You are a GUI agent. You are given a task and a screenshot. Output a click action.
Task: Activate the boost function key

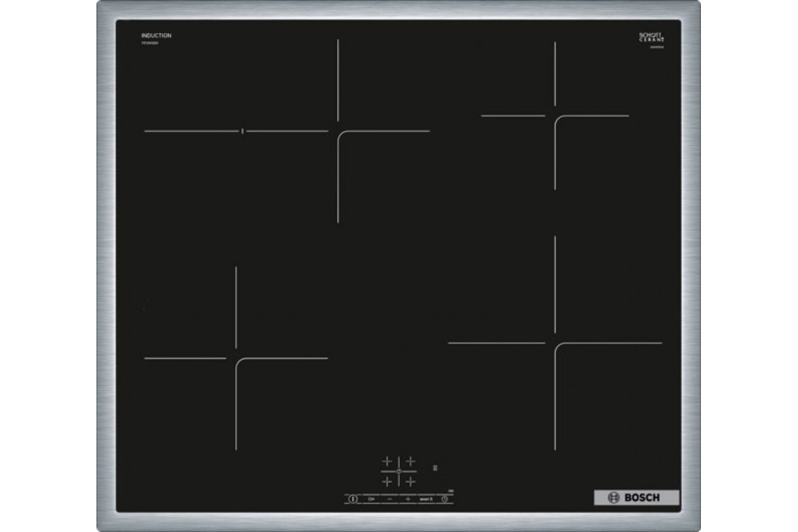(x=426, y=498)
